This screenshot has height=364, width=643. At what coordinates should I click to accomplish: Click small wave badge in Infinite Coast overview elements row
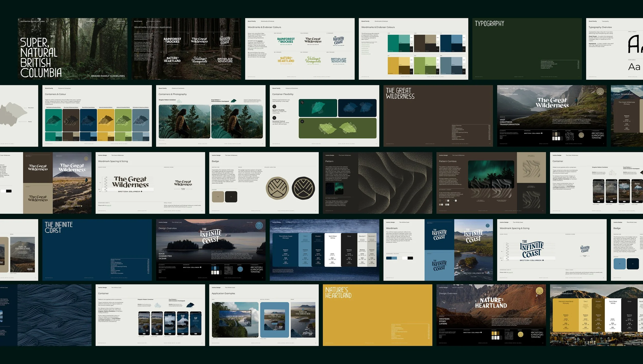point(240,269)
